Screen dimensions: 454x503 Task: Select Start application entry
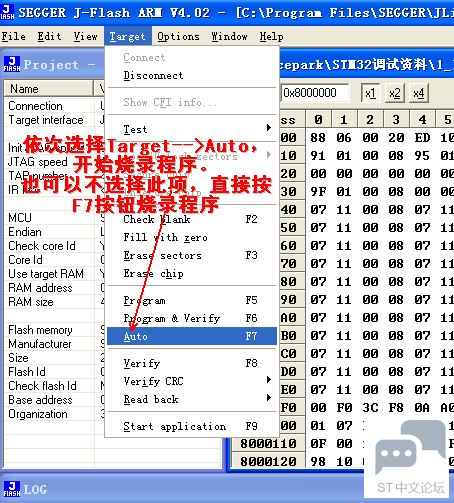click(x=192, y=426)
